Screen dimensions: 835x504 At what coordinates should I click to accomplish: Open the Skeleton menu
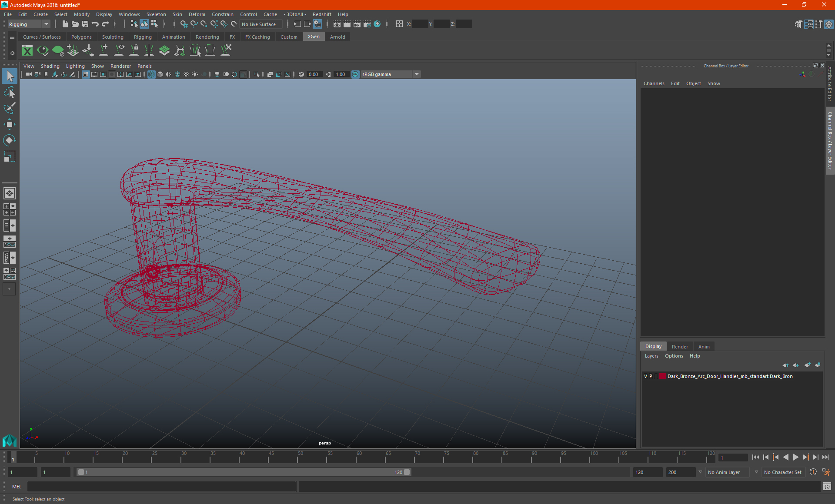coord(156,14)
